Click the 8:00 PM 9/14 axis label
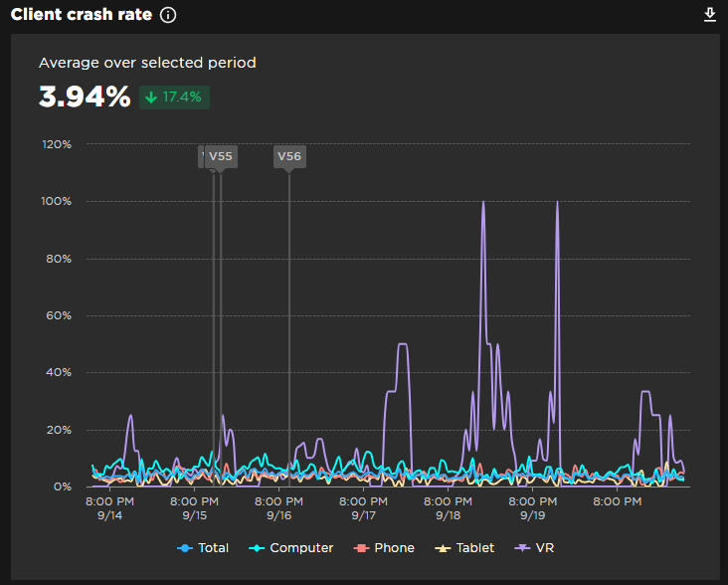Viewport: 728px width, 585px height. pos(109,508)
